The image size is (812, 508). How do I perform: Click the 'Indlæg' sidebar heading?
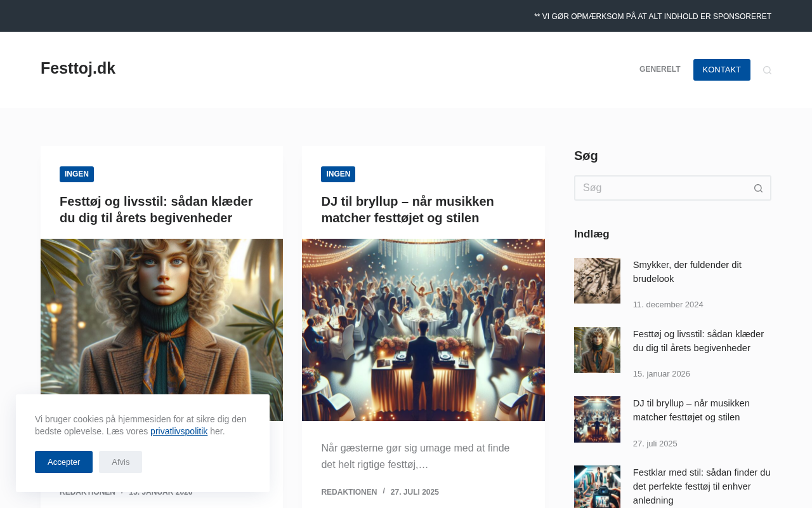click(592, 234)
